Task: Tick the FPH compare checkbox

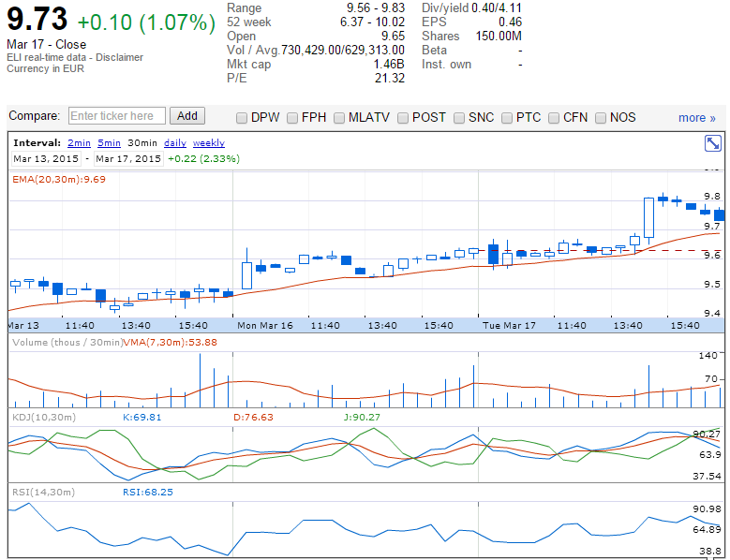Action: tap(292, 118)
